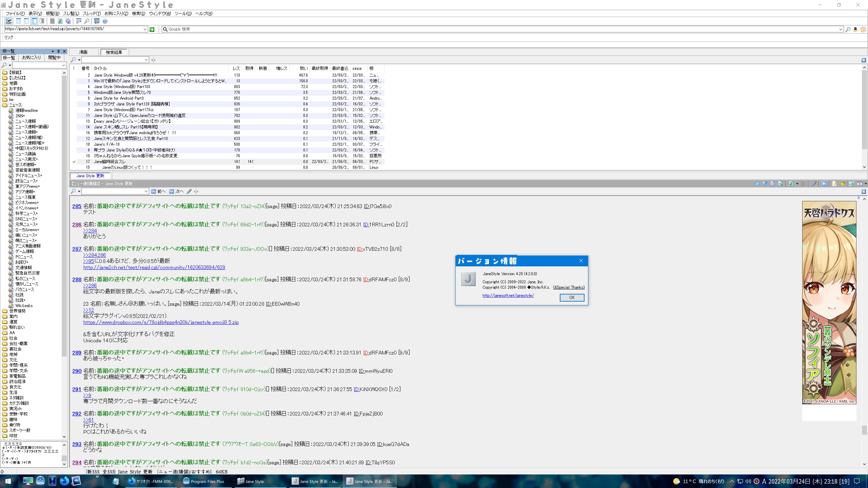Click the clock icon in thread toolbar
The width and height of the screenshot is (868, 488).
click(x=757, y=184)
